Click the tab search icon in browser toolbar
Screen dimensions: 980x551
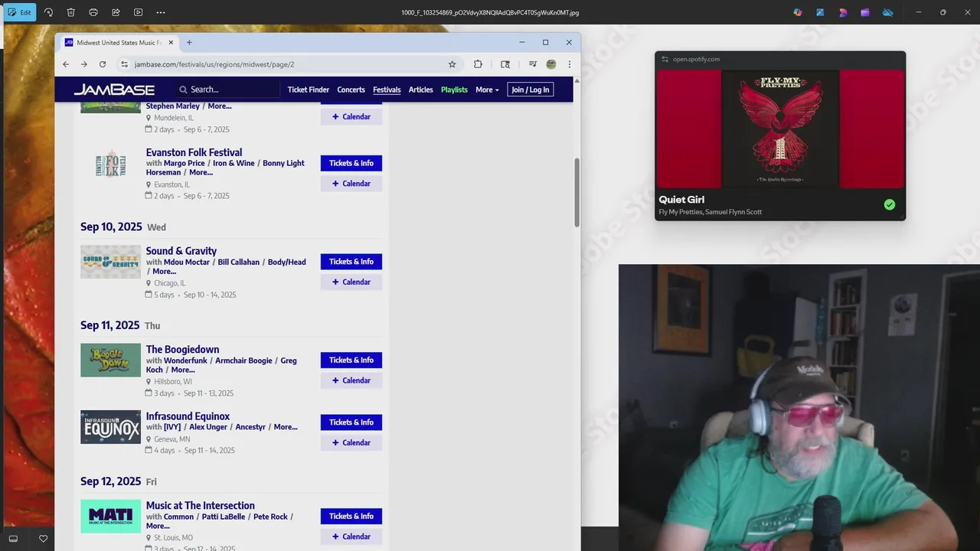[x=505, y=64]
